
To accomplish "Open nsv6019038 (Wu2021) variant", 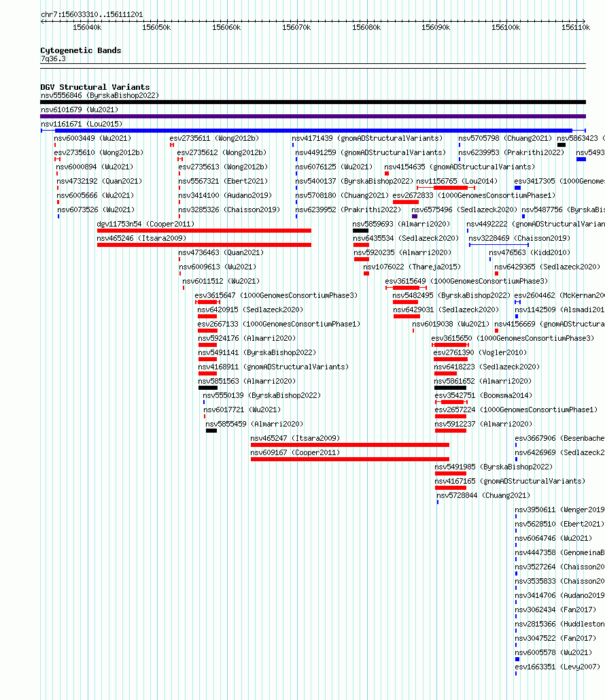I will [x=451, y=324].
